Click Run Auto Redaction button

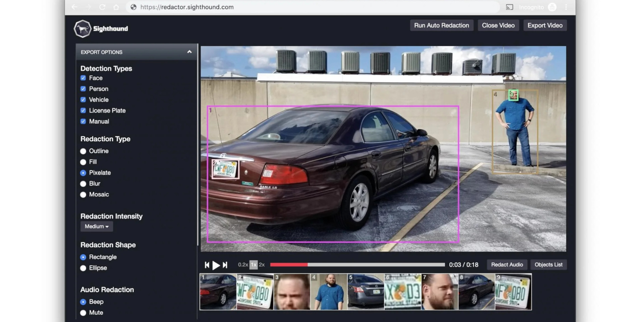(441, 25)
